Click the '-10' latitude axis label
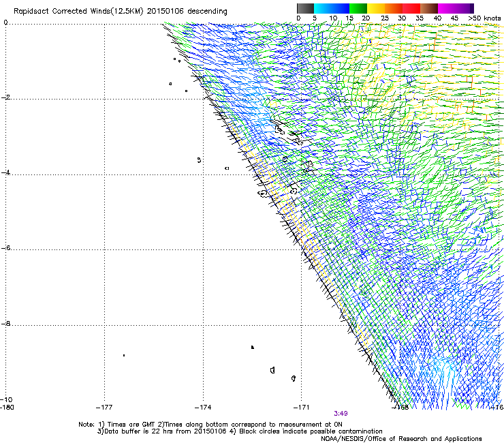Viewport: 504px width, 443px height. click(x=6, y=399)
